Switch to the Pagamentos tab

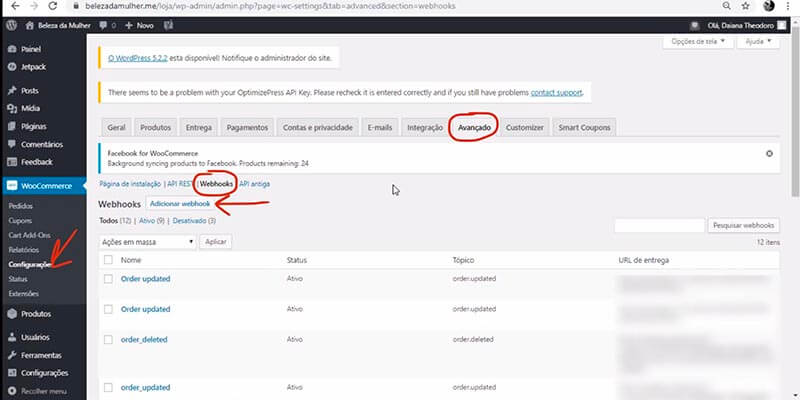[247, 128]
